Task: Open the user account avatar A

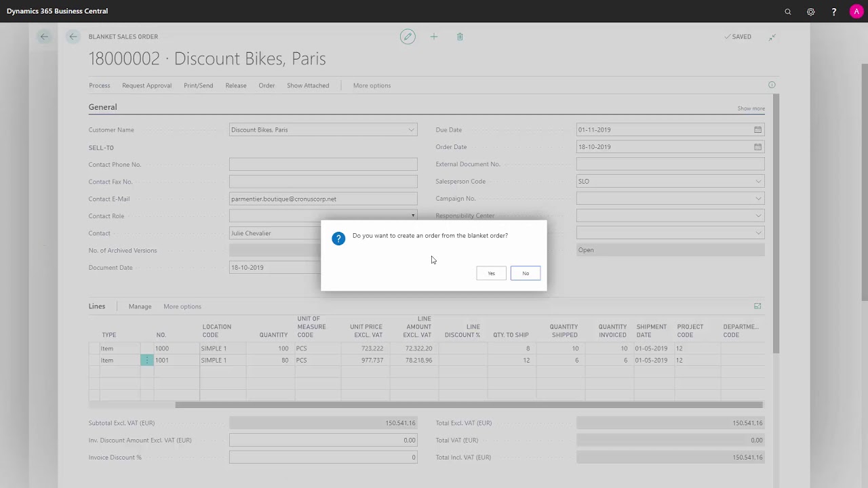Action: click(x=856, y=12)
